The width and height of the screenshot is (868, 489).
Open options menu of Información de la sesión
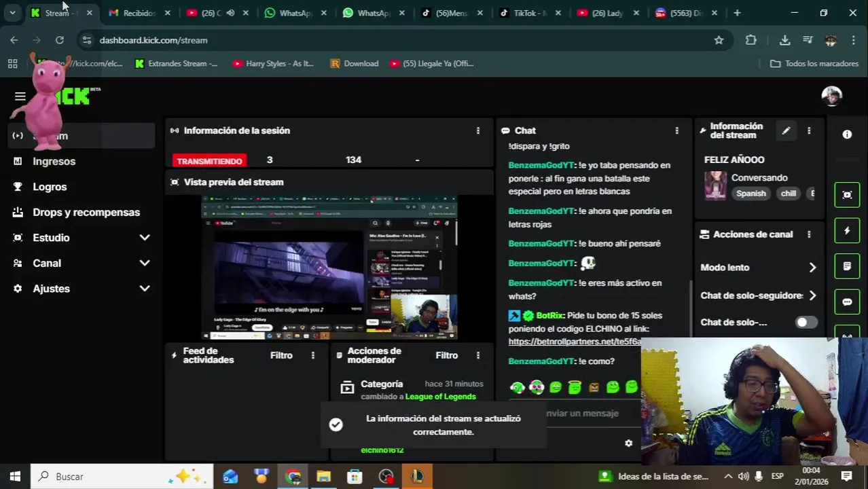pos(477,130)
